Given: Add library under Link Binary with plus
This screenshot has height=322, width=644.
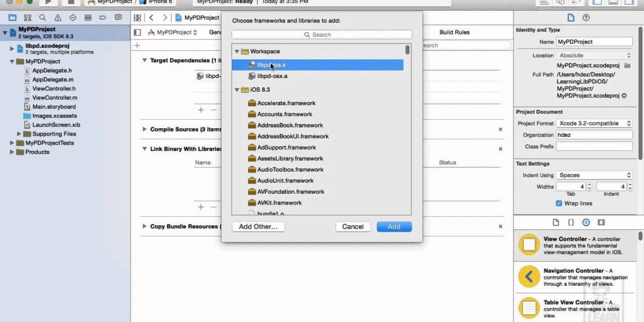Looking at the screenshot, I should click(x=201, y=207).
